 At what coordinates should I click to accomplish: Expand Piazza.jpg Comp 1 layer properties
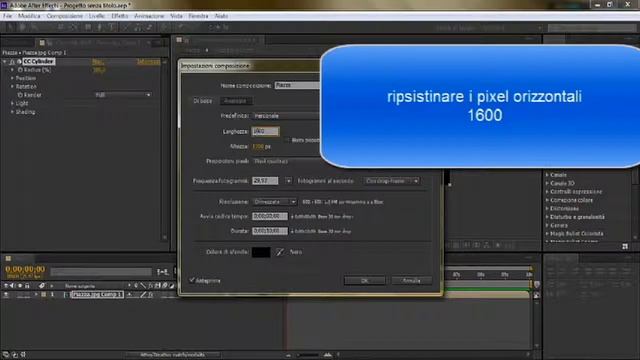tap(36, 294)
